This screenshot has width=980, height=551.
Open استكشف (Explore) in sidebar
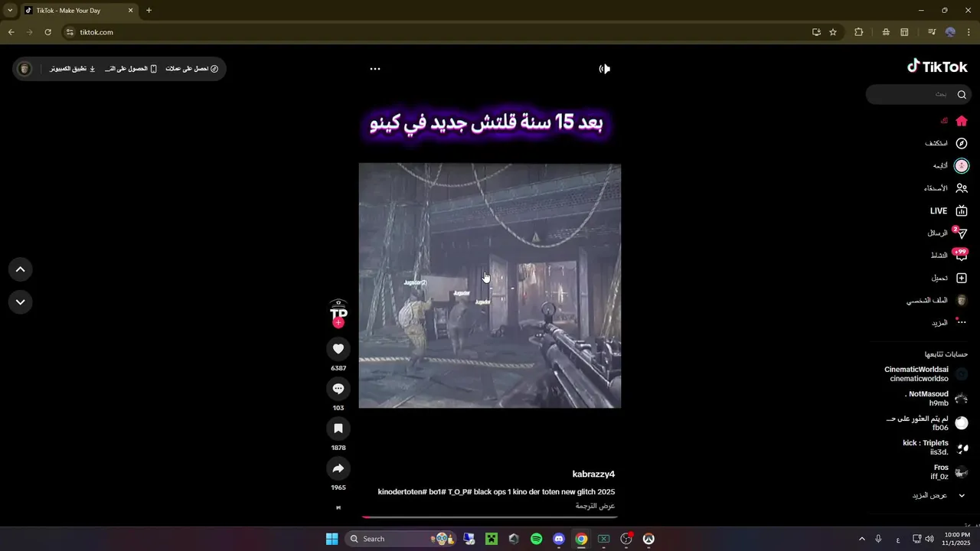(x=946, y=143)
